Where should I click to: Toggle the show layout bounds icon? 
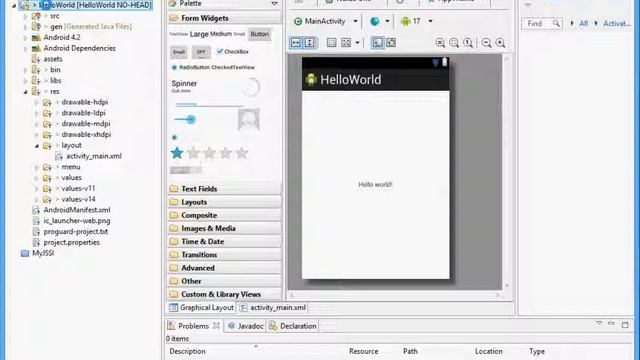coord(378,42)
